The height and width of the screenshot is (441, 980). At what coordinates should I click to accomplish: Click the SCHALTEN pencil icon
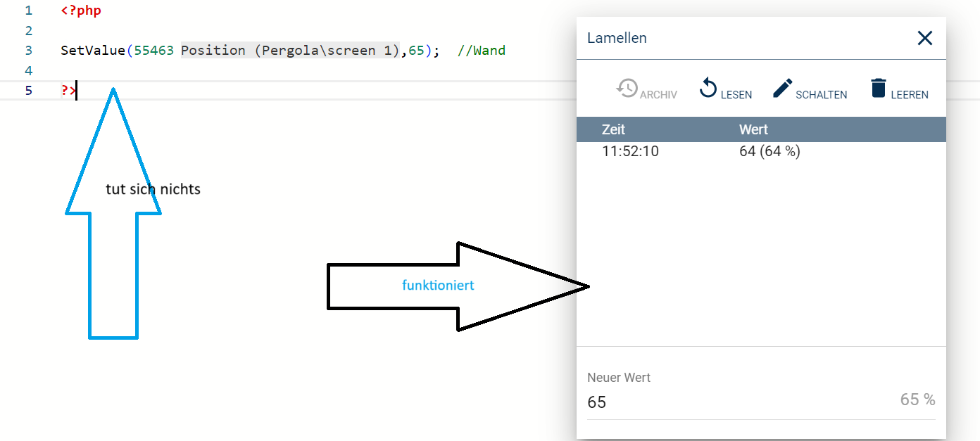tap(782, 89)
